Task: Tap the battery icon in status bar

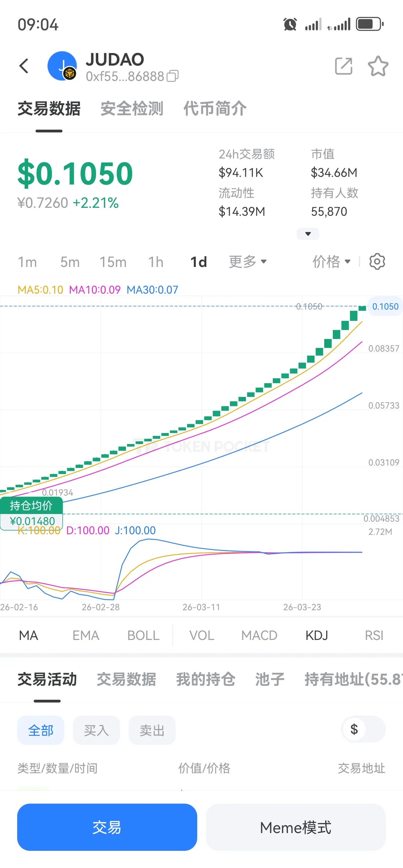Action: coord(370,24)
